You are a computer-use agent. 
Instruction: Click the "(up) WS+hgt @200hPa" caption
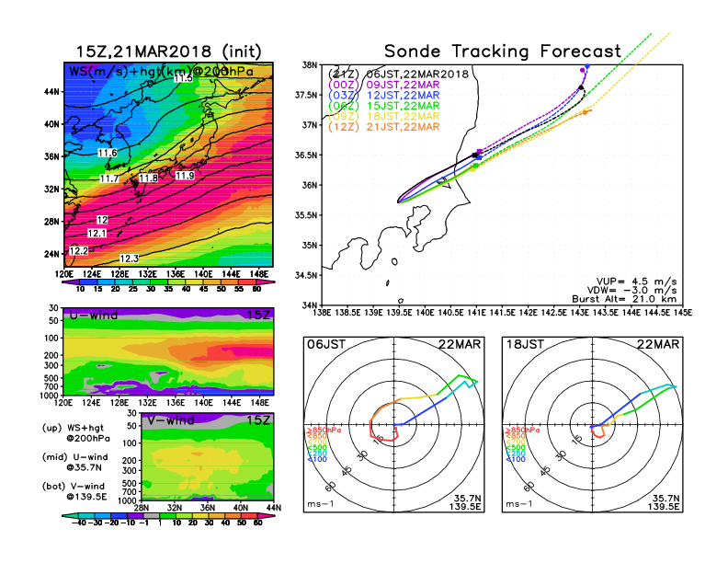(76, 433)
